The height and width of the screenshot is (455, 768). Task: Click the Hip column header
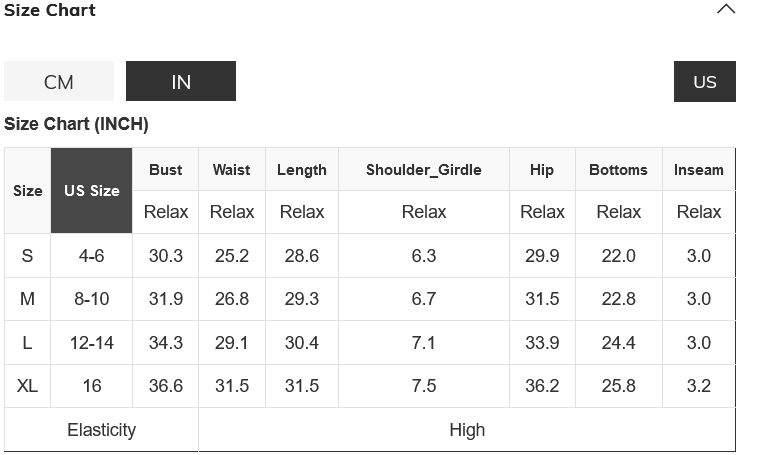[x=542, y=170]
